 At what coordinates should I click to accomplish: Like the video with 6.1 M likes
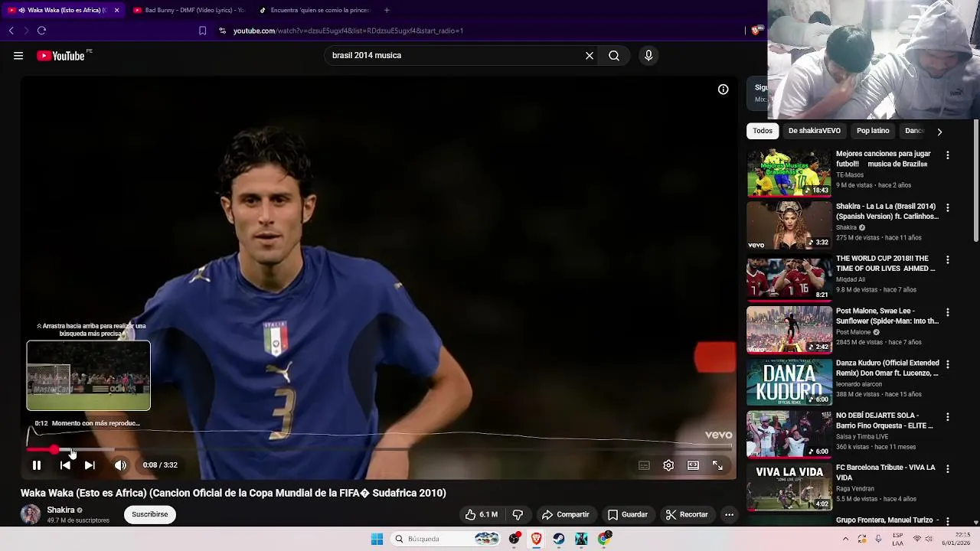482,514
